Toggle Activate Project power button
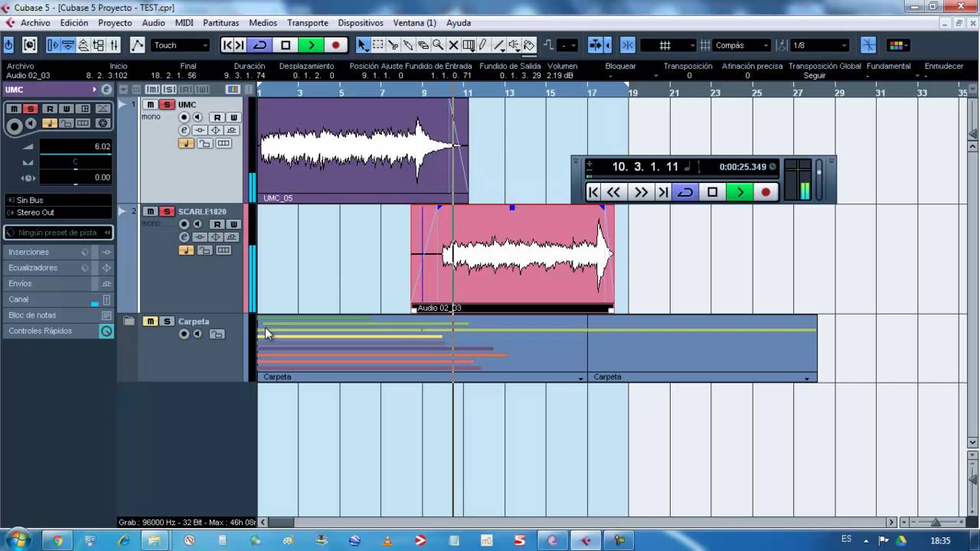Viewport: 980px width, 551px height. [x=8, y=45]
